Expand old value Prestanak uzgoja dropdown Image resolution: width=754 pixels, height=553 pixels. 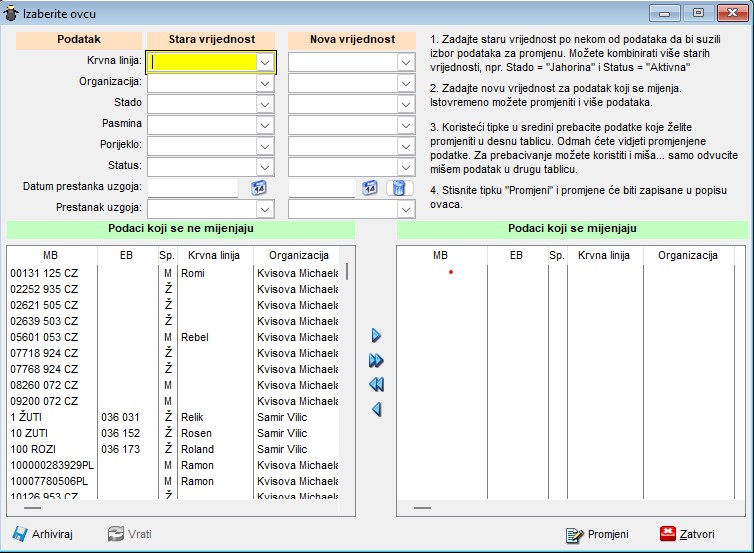point(265,210)
